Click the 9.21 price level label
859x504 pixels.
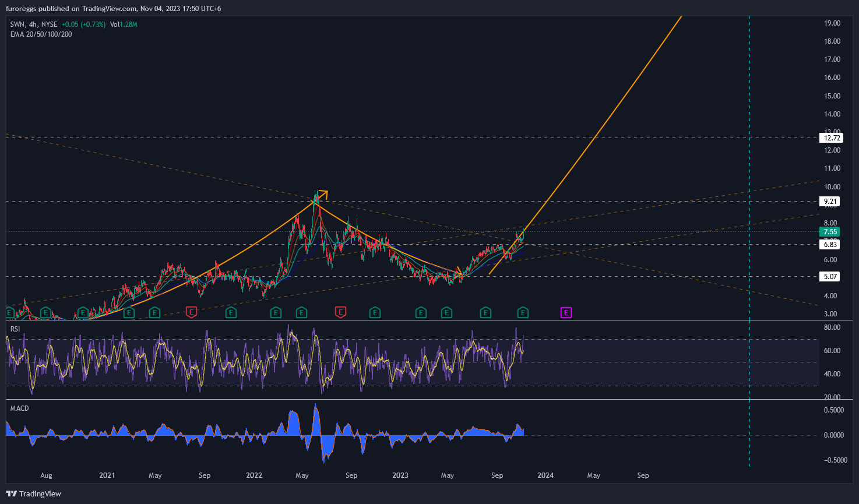(x=830, y=202)
